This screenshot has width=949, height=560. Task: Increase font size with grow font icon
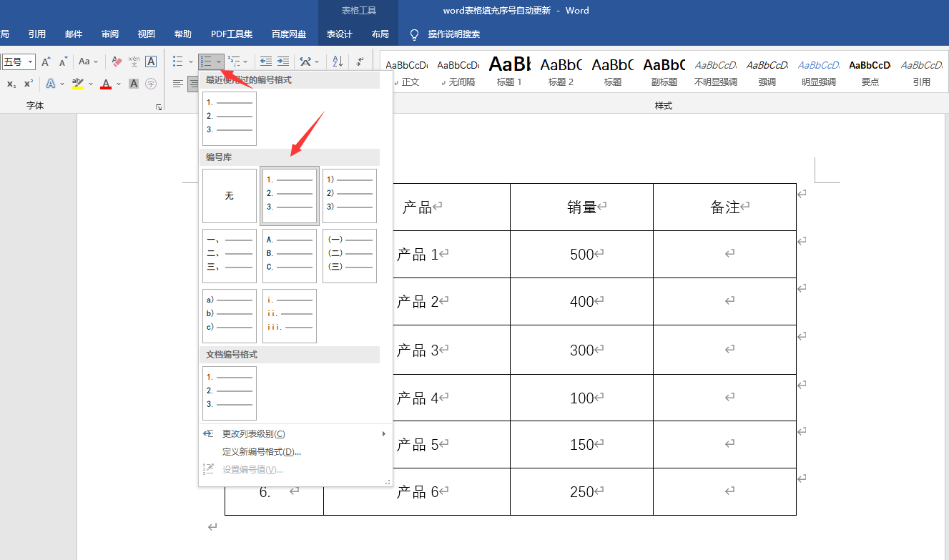click(46, 62)
